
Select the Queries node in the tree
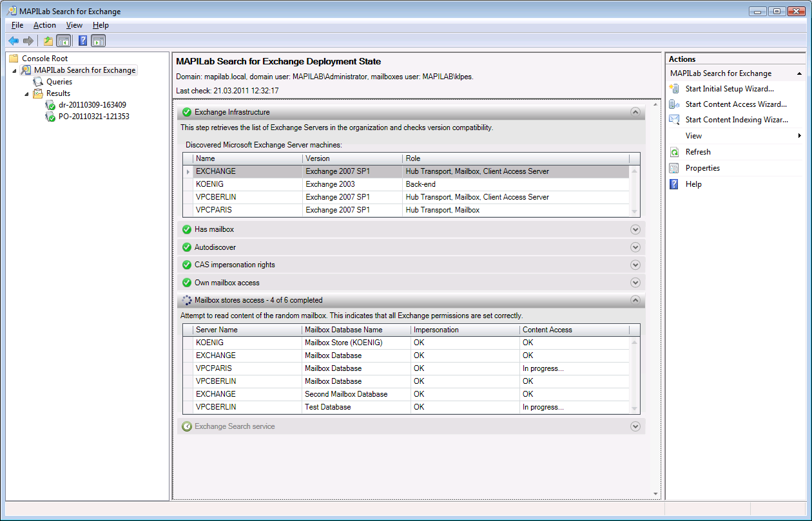point(59,82)
